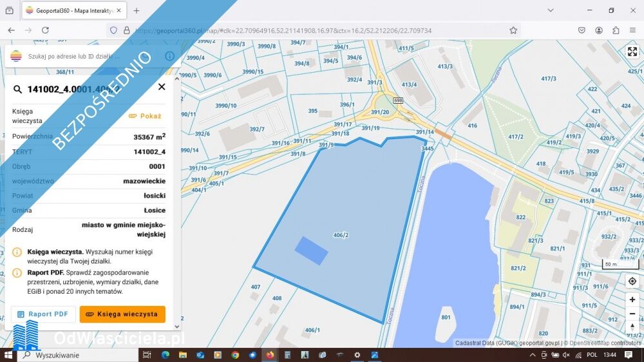Click the info icon in search bar
Viewport: 644px width, 362px height.
click(x=170, y=56)
